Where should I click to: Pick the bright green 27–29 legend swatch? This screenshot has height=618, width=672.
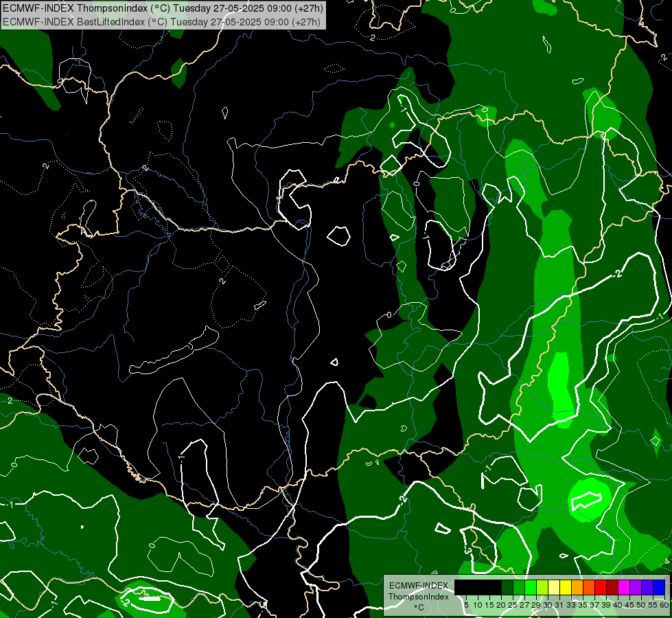coord(531,587)
